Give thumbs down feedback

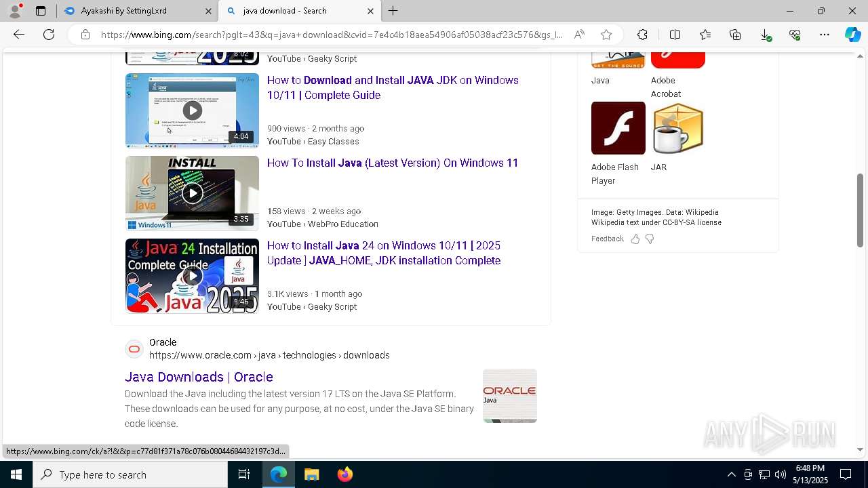coord(650,239)
